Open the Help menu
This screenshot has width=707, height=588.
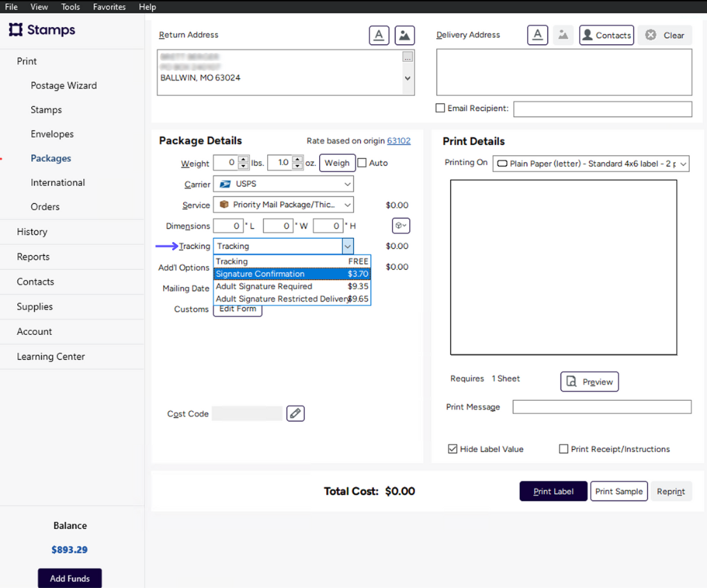coord(147,7)
